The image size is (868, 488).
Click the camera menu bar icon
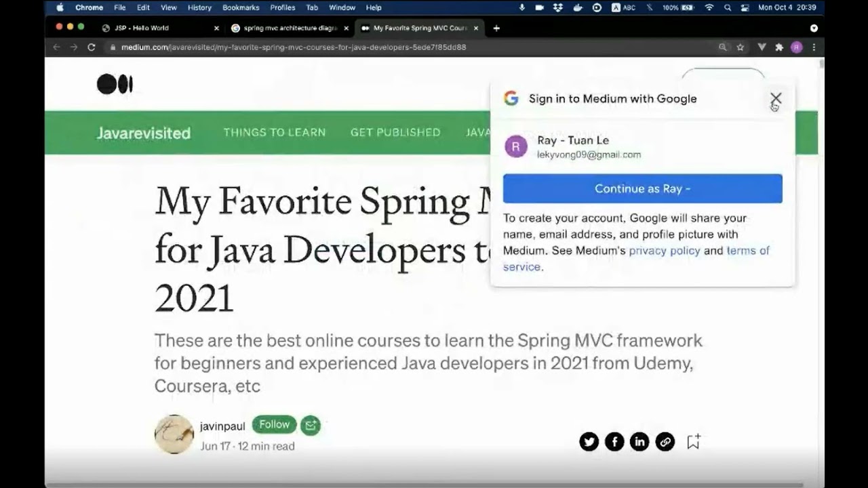(539, 7)
